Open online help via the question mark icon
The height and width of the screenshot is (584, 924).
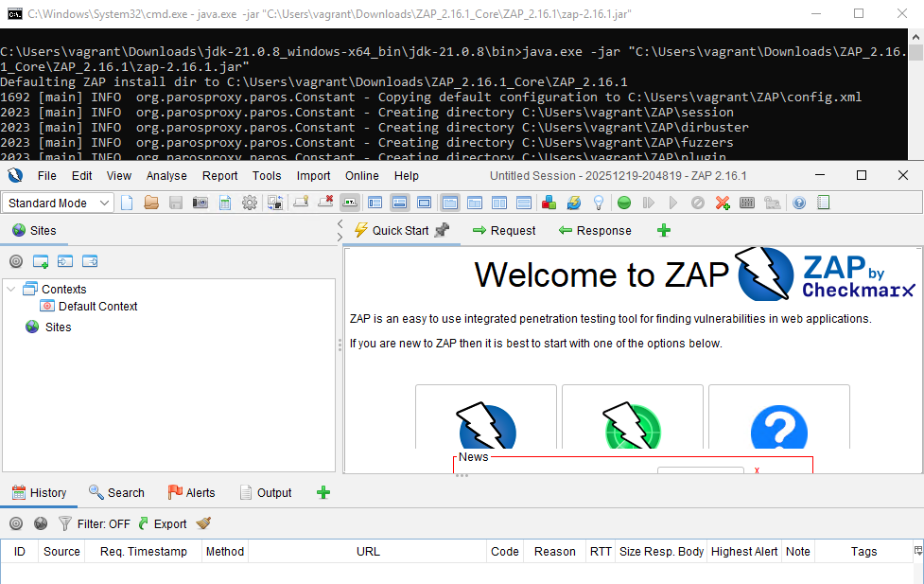797,203
